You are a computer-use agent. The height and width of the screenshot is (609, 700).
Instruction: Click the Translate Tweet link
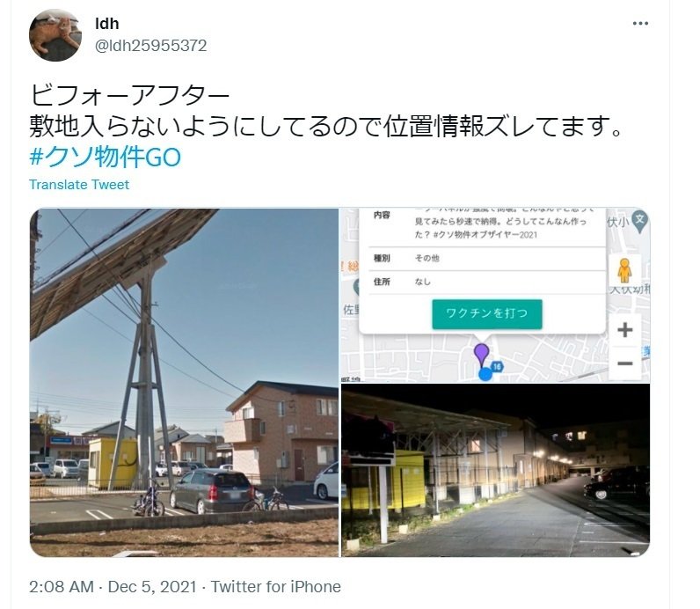click(x=79, y=185)
